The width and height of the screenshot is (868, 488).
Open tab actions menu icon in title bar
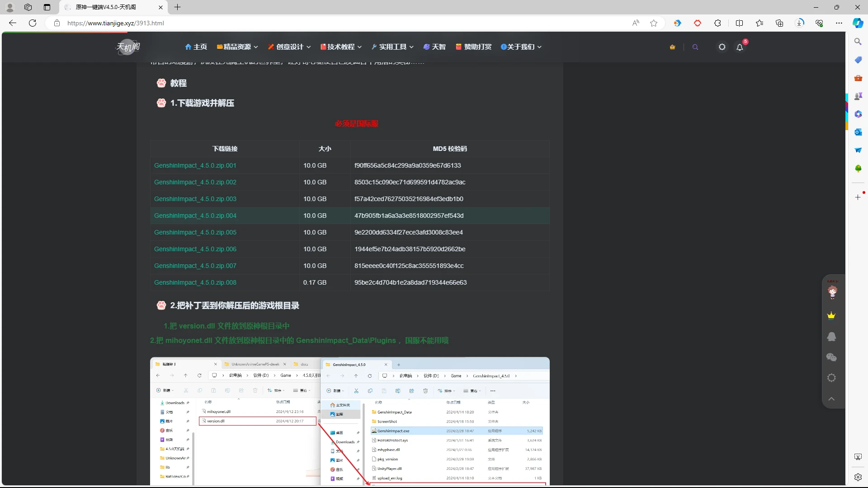click(x=47, y=7)
